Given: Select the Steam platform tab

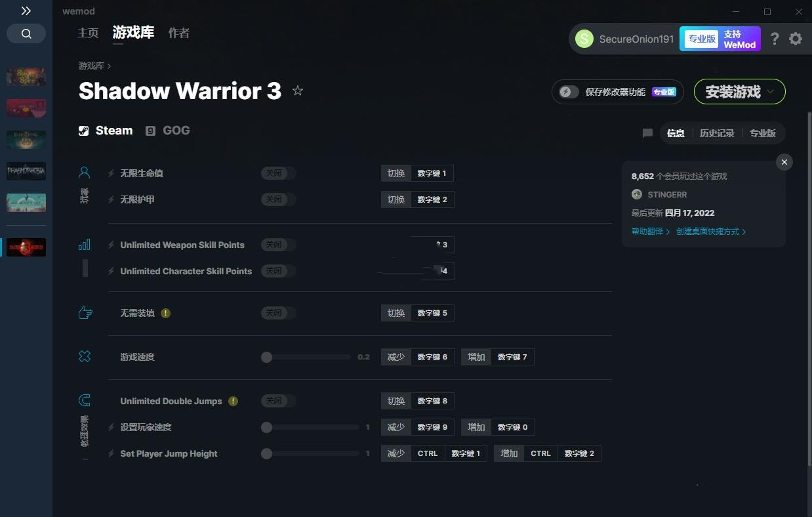Looking at the screenshot, I should click(x=106, y=131).
